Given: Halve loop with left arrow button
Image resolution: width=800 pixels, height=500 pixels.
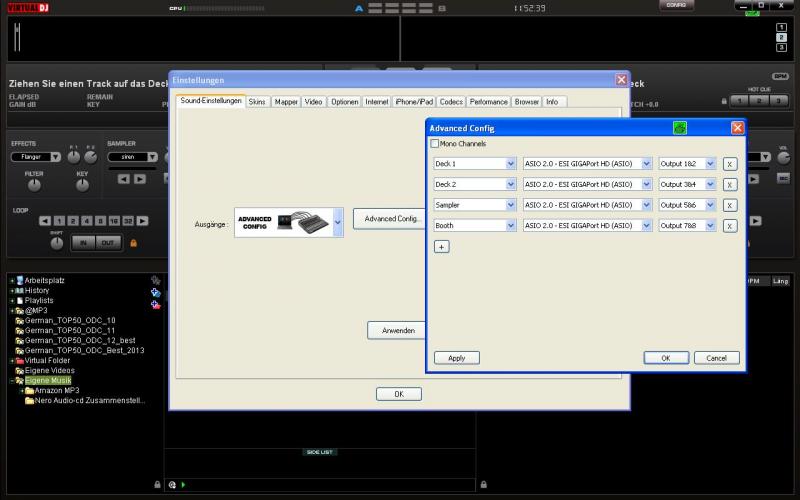Looking at the screenshot, I should point(45,221).
